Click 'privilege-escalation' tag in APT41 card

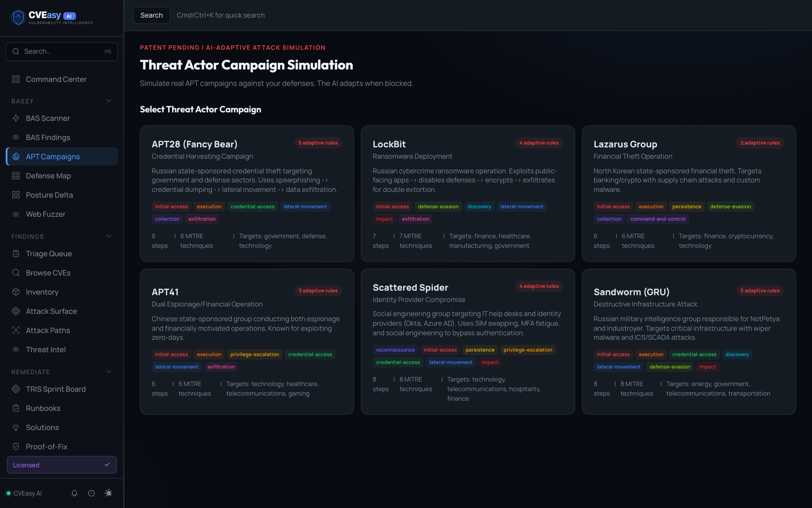click(x=255, y=354)
